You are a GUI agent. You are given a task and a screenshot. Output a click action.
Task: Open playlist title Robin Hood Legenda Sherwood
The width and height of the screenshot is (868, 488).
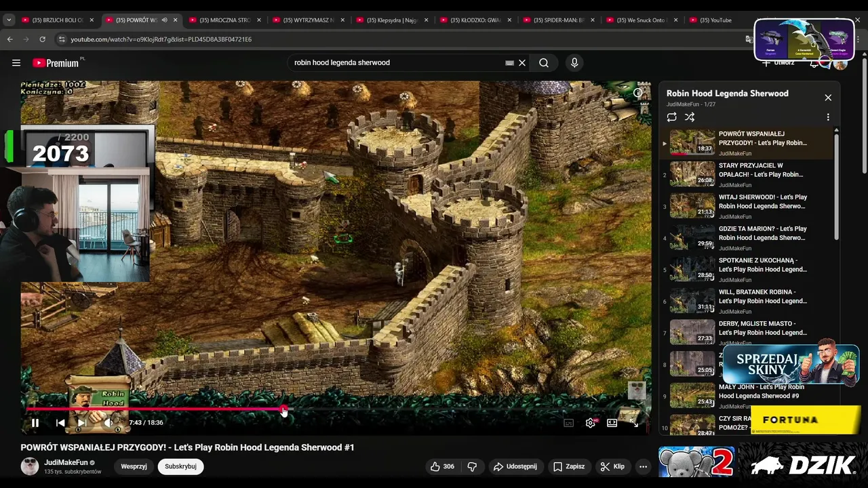pyautogui.click(x=728, y=94)
